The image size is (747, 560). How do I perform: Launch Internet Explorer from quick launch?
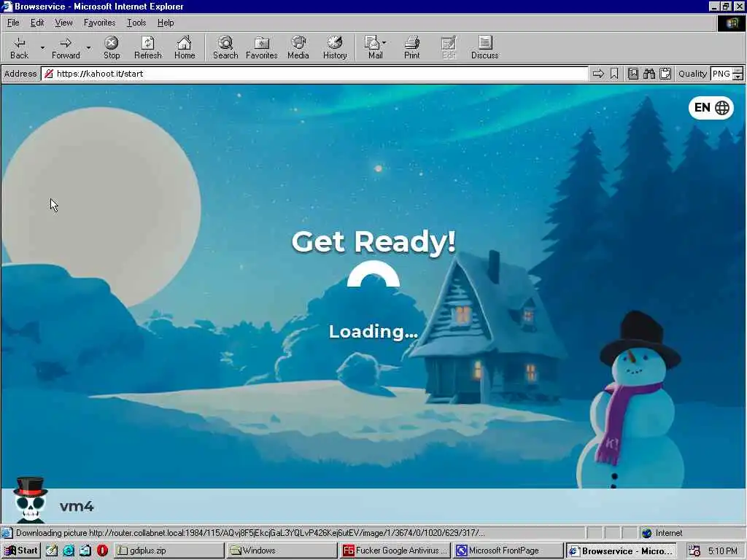pyautogui.click(x=69, y=551)
